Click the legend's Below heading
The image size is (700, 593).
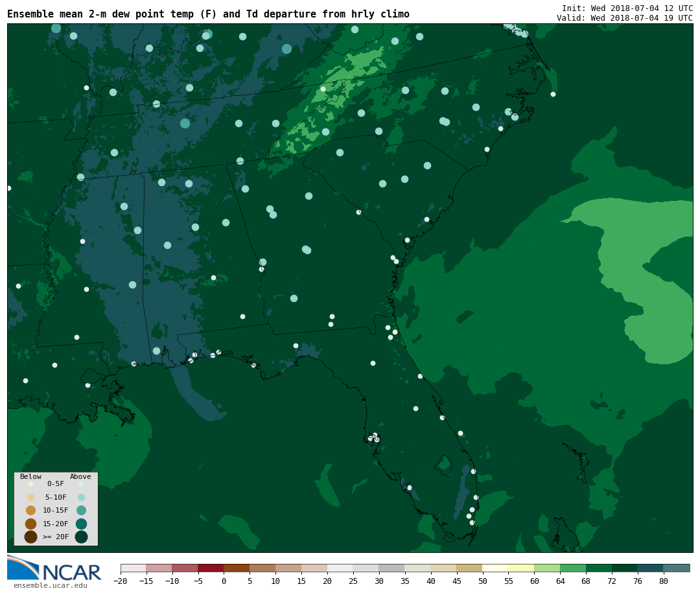coord(31,476)
